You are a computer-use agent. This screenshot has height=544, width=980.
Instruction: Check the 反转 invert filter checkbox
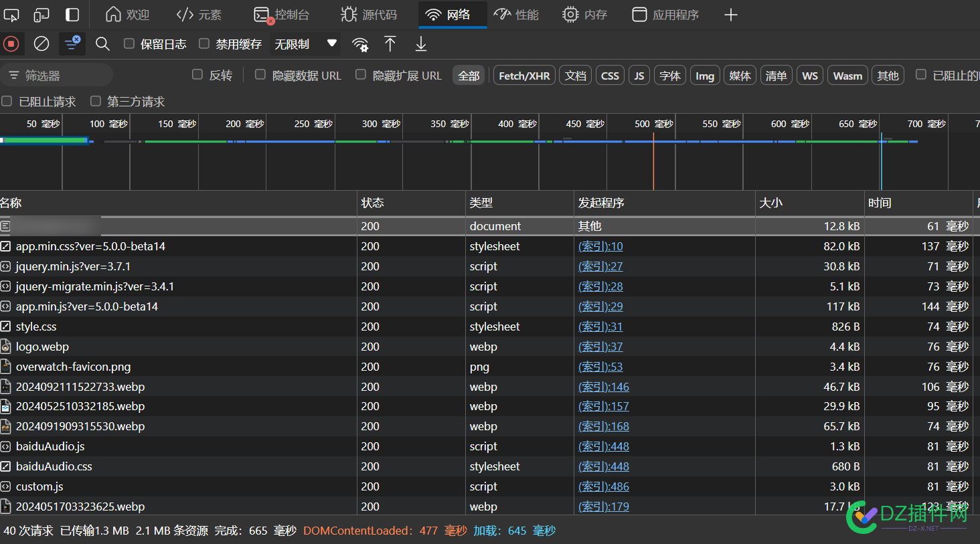197,74
